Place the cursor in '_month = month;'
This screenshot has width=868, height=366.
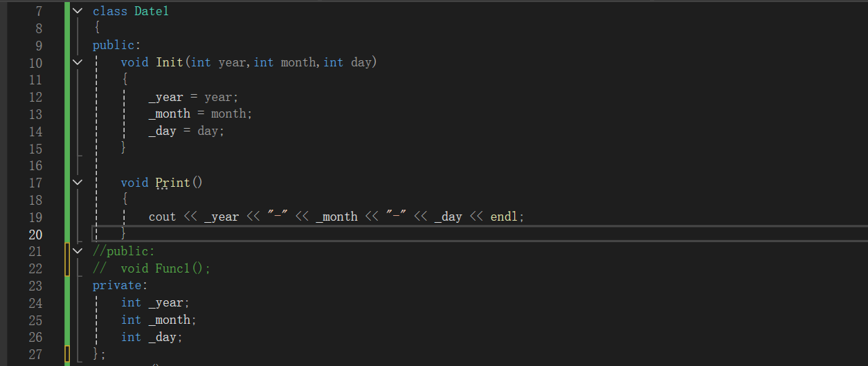(x=201, y=113)
